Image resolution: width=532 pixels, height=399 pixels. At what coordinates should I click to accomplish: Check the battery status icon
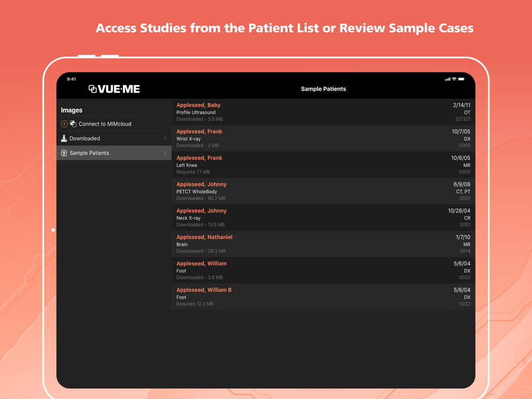coord(461,79)
